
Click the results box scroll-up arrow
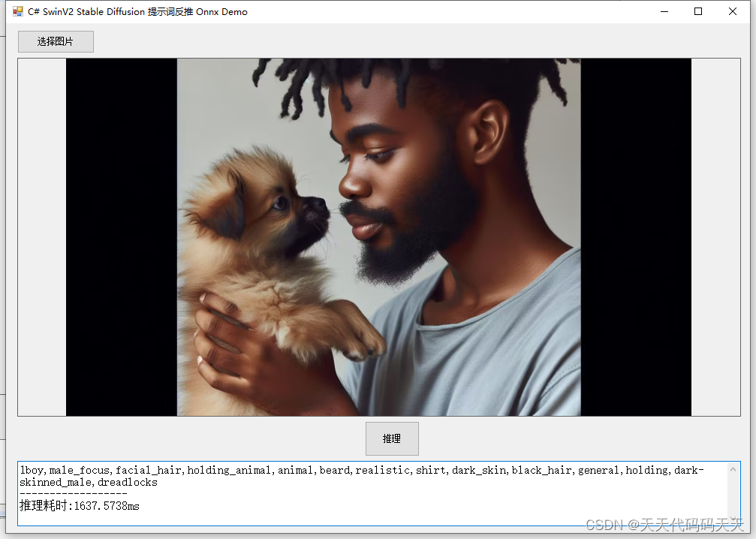click(x=733, y=469)
